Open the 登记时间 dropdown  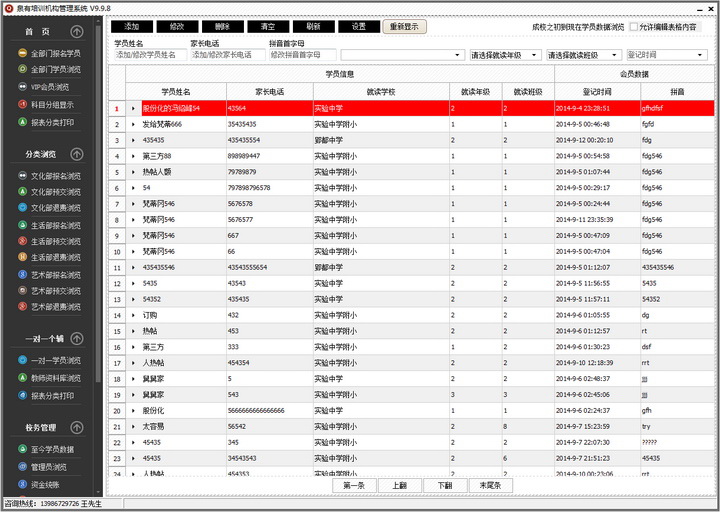pyautogui.click(x=666, y=55)
